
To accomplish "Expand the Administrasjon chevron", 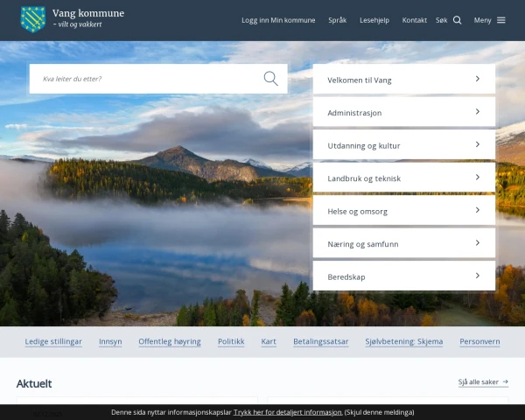I will click(478, 111).
